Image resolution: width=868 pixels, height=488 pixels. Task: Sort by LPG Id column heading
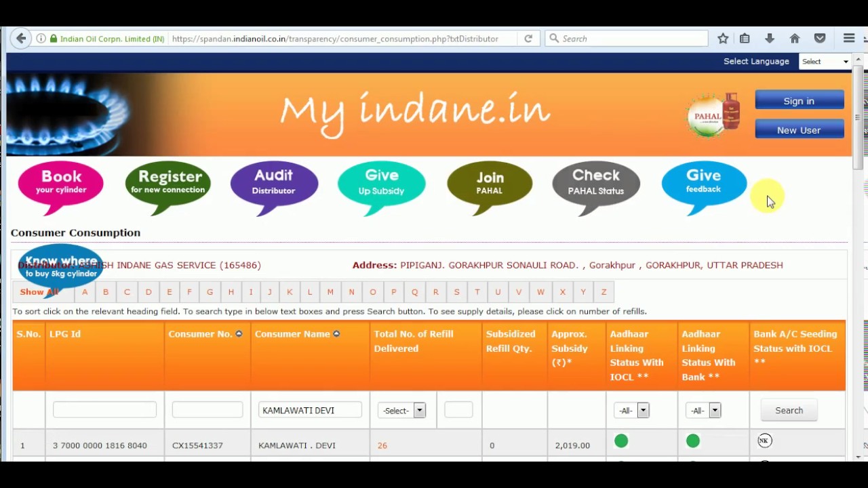click(65, 333)
